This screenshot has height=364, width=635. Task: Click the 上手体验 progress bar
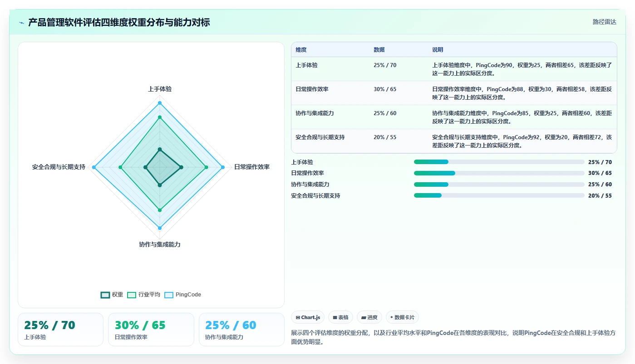499,162
